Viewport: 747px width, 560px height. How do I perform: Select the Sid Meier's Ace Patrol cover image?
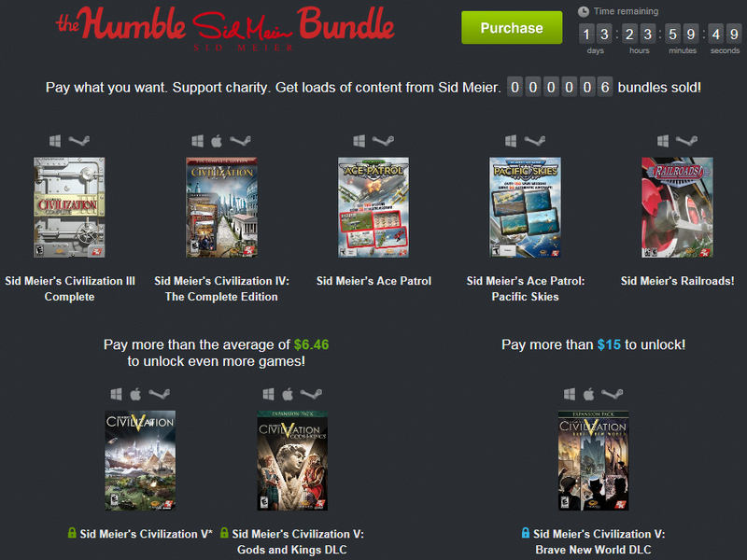(x=373, y=207)
